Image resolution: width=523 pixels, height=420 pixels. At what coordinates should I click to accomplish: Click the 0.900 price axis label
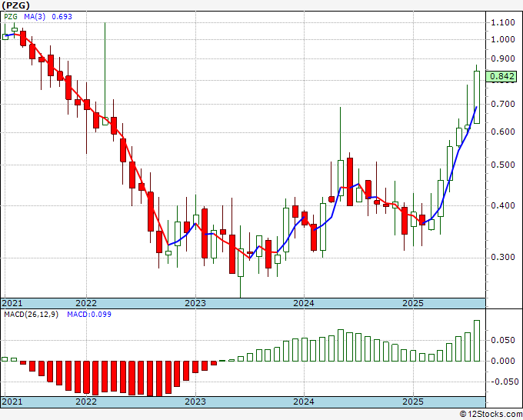coord(503,58)
